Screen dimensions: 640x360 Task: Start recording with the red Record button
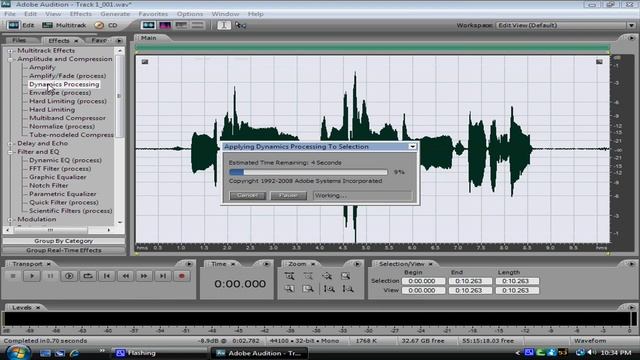coord(182,276)
